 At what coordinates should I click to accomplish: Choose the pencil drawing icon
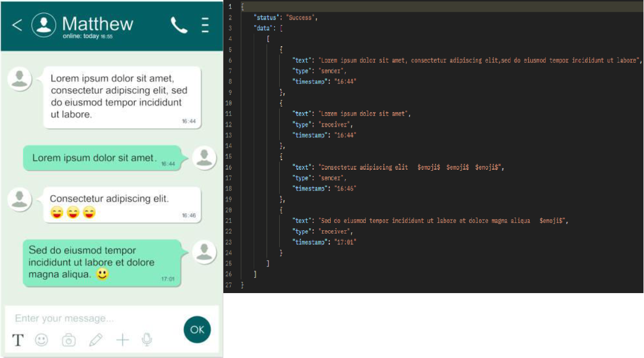[96, 340]
